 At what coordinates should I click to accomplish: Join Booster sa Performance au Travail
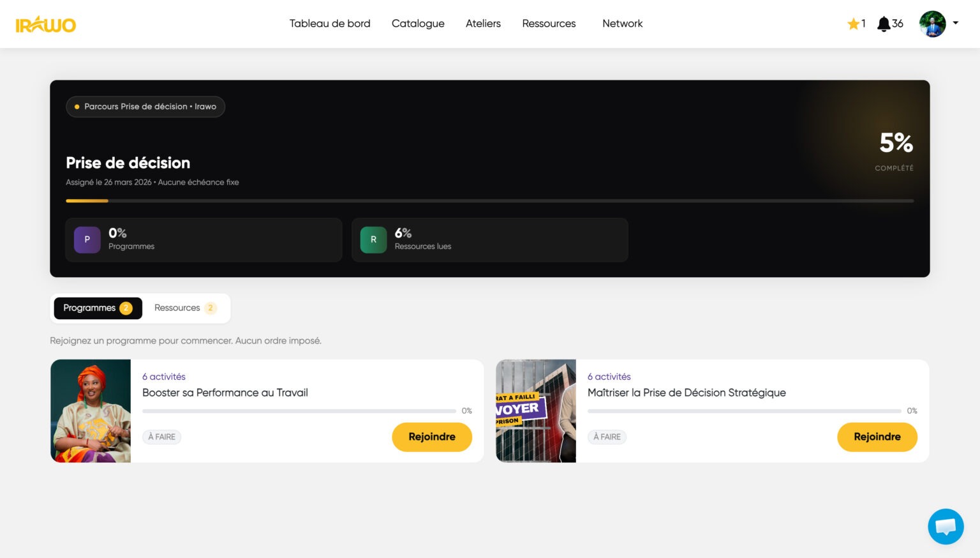[x=432, y=437]
